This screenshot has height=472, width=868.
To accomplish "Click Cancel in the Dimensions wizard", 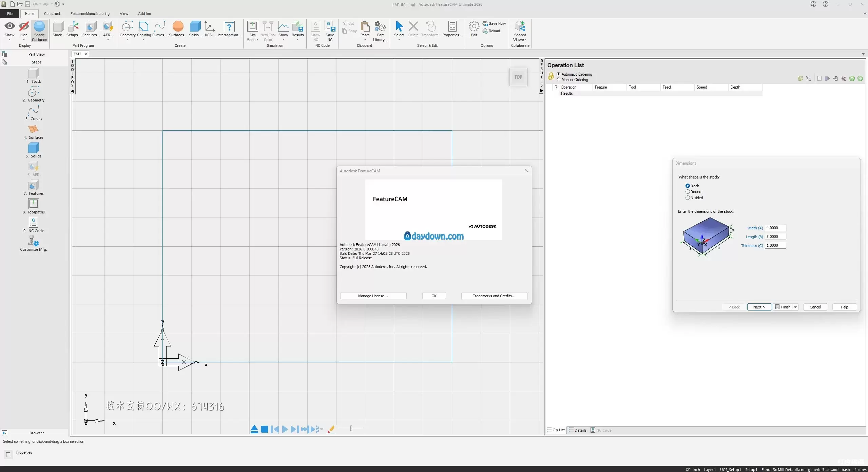I will point(815,307).
